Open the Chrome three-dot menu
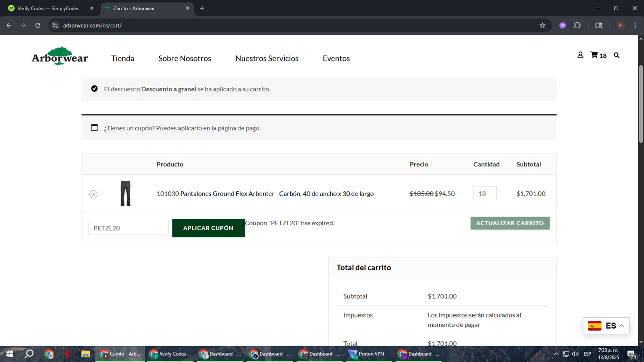Screen dimensions: 644x362 coord(635,25)
